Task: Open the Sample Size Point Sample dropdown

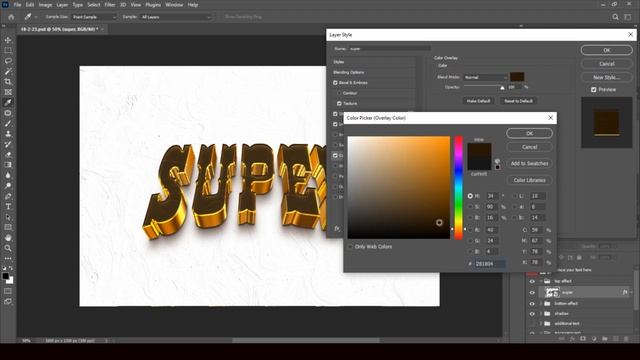Action: point(94,17)
